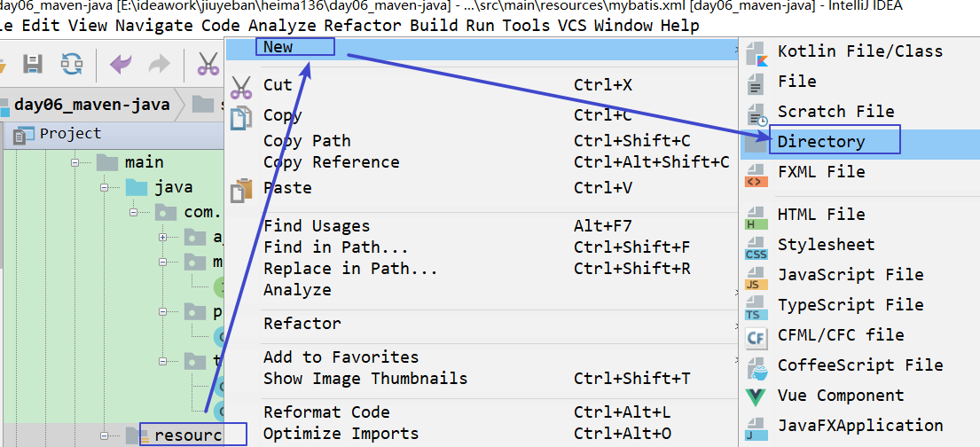Select the resources folder in project tree
This screenshot has width=980, height=447.
186,435
